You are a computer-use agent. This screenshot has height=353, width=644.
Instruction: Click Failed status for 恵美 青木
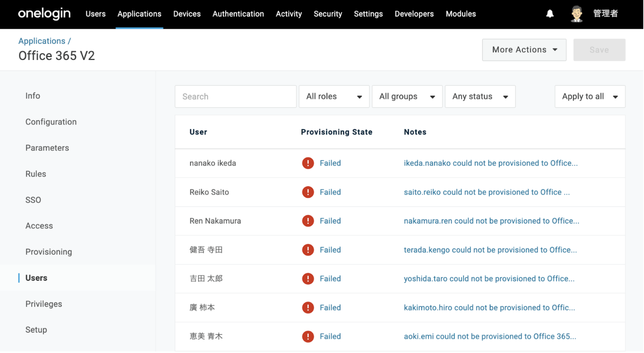pyautogui.click(x=331, y=337)
